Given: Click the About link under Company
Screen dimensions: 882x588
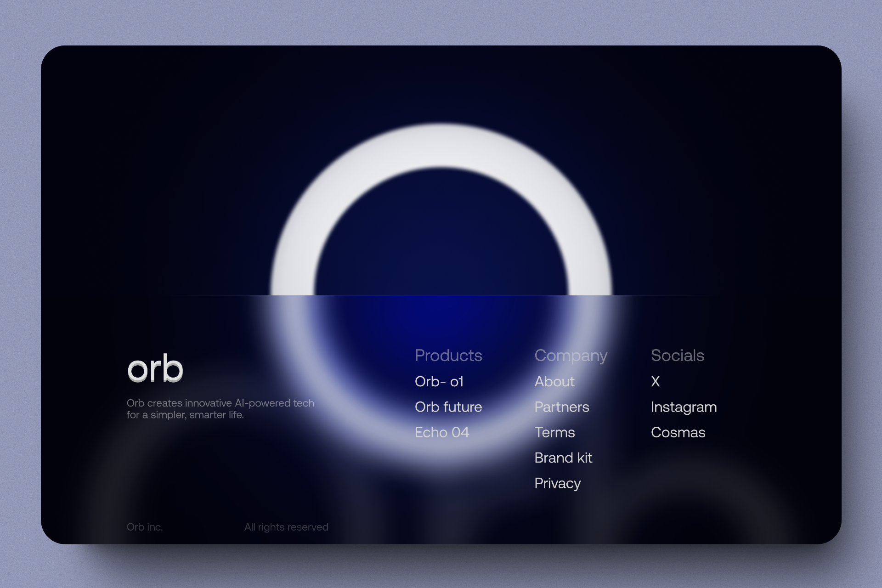Looking at the screenshot, I should pyautogui.click(x=554, y=381).
